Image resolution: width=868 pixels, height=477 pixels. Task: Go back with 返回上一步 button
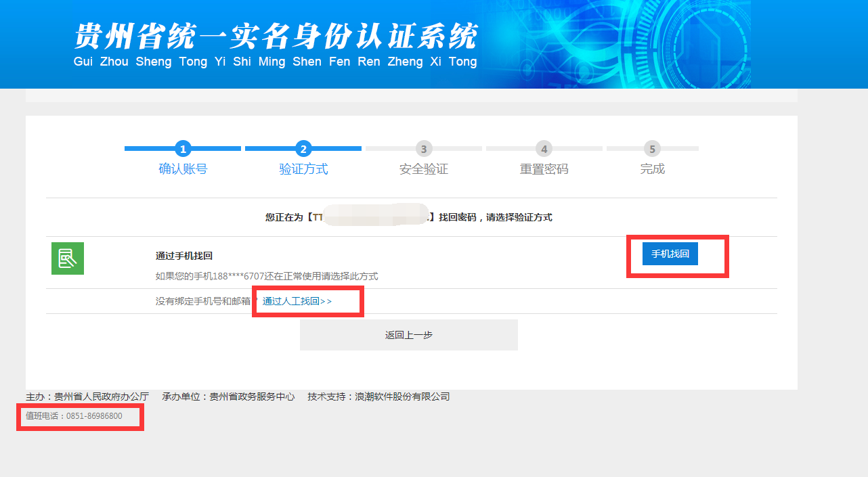[408, 335]
